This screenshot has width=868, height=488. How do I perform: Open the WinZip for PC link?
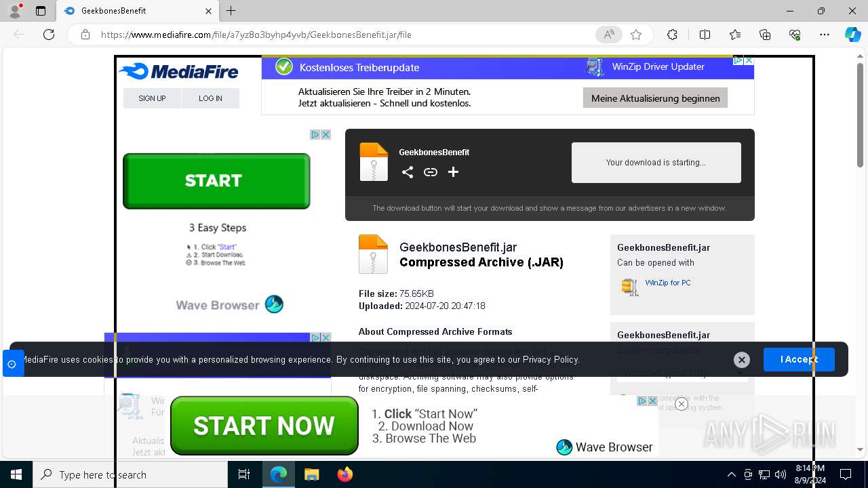668,283
